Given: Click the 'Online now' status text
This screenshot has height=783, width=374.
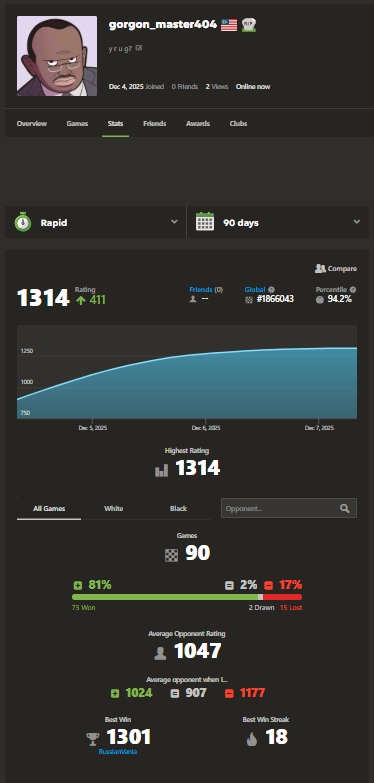Looking at the screenshot, I should [253, 86].
